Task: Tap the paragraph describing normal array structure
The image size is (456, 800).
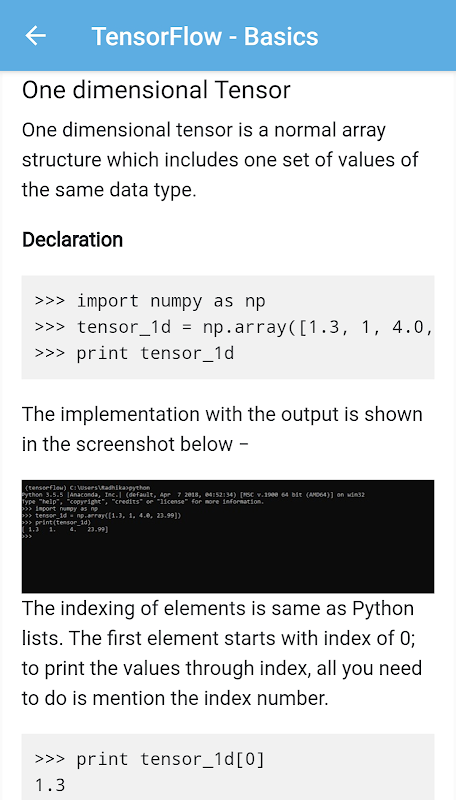Action: (x=220, y=160)
